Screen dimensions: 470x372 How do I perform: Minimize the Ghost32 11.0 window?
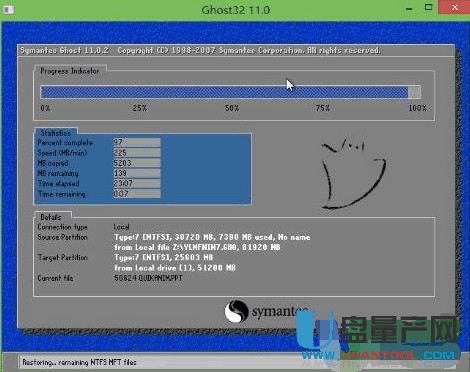pyautogui.click(x=409, y=9)
